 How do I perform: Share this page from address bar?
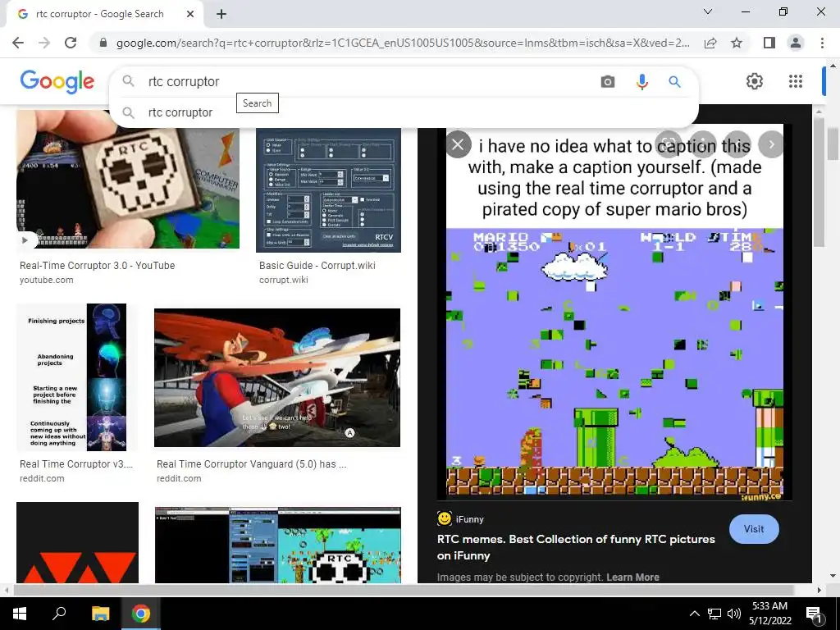[710, 43]
